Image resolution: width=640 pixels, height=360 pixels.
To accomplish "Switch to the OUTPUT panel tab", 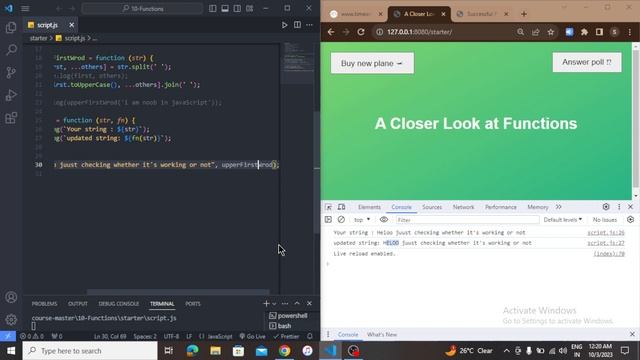I will 78,304.
